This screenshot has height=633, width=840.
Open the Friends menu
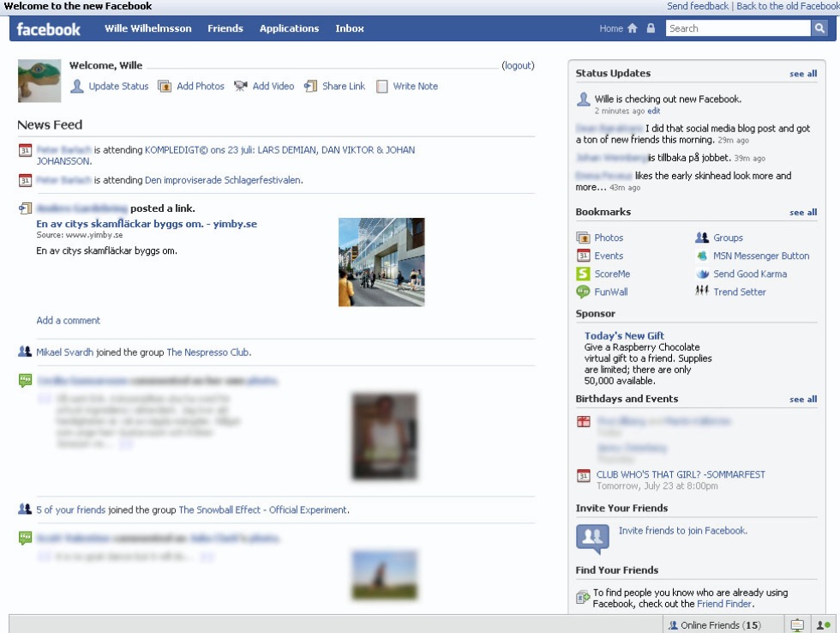[x=225, y=28]
